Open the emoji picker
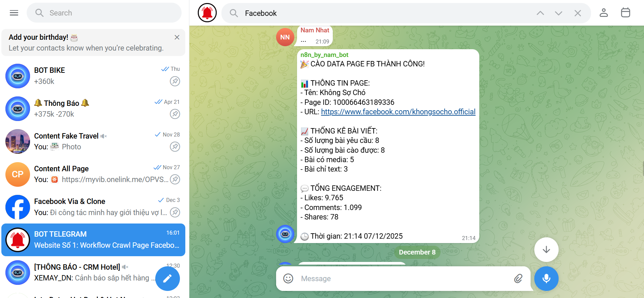 (x=288, y=278)
